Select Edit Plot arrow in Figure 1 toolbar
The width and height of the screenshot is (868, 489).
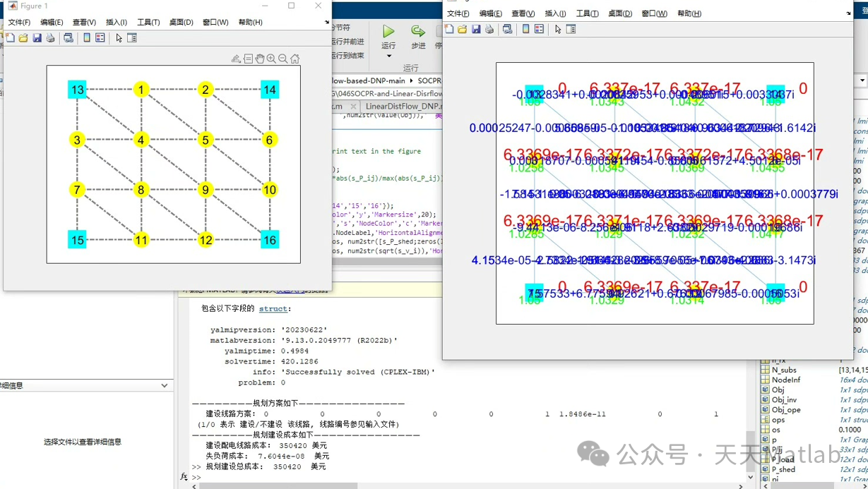[x=119, y=38]
